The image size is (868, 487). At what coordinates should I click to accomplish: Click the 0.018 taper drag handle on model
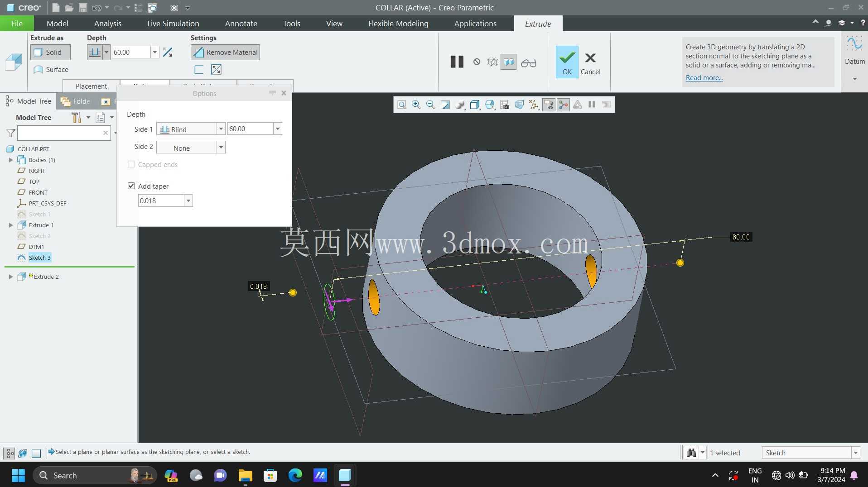pyautogui.click(x=293, y=293)
